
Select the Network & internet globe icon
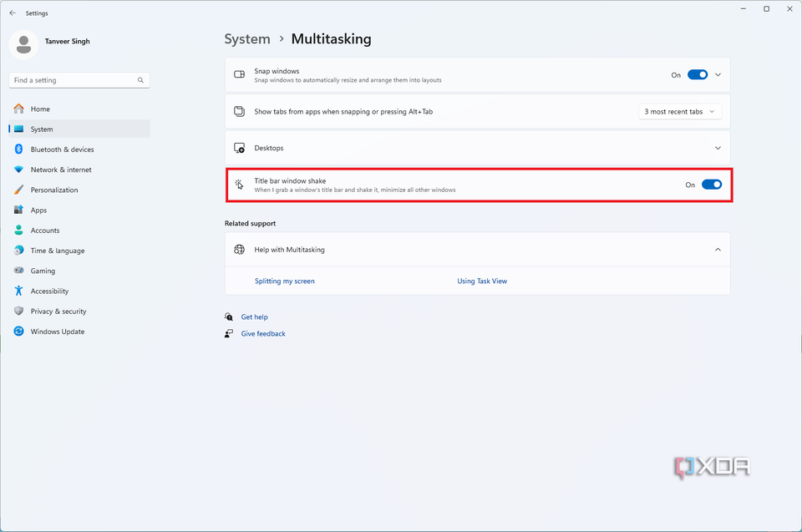pos(18,170)
